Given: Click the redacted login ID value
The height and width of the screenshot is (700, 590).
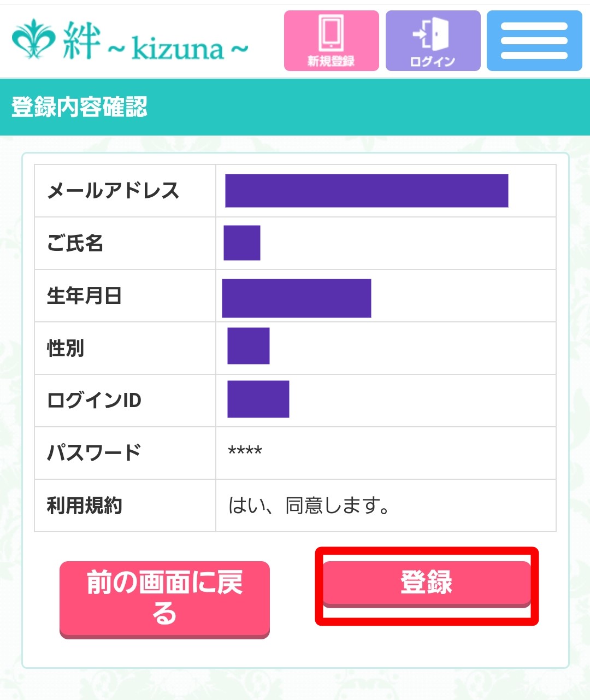Looking at the screenshot, I should 258,399.
